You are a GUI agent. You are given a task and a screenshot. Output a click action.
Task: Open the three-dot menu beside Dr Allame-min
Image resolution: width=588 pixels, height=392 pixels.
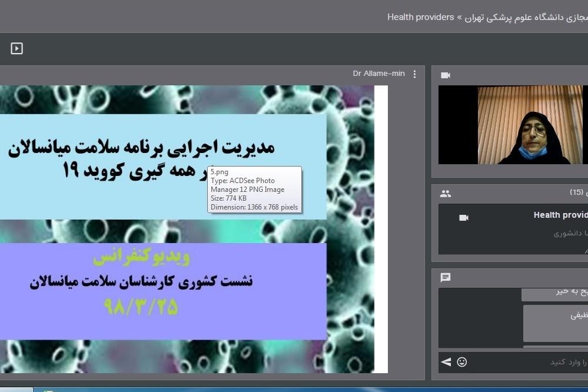click(414, 74)
